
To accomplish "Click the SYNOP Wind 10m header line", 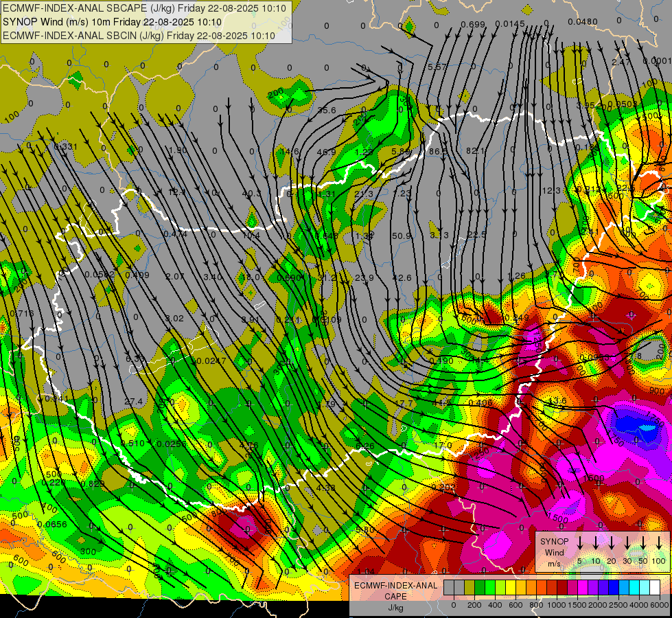I will (113, 22).
